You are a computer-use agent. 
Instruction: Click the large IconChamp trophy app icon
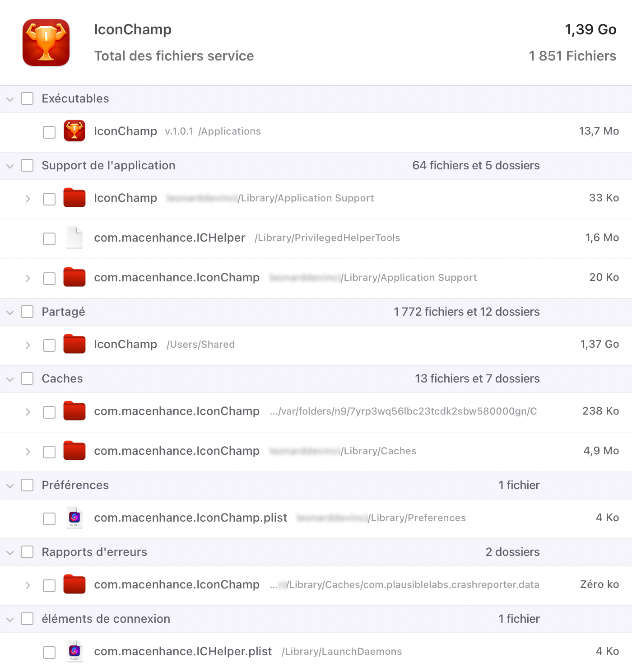point(46,42)
